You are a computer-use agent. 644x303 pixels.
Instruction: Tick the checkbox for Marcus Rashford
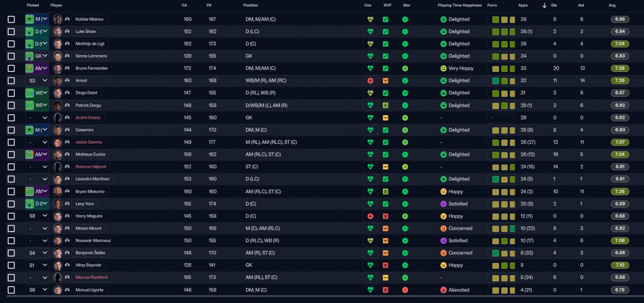click(11, 277)
